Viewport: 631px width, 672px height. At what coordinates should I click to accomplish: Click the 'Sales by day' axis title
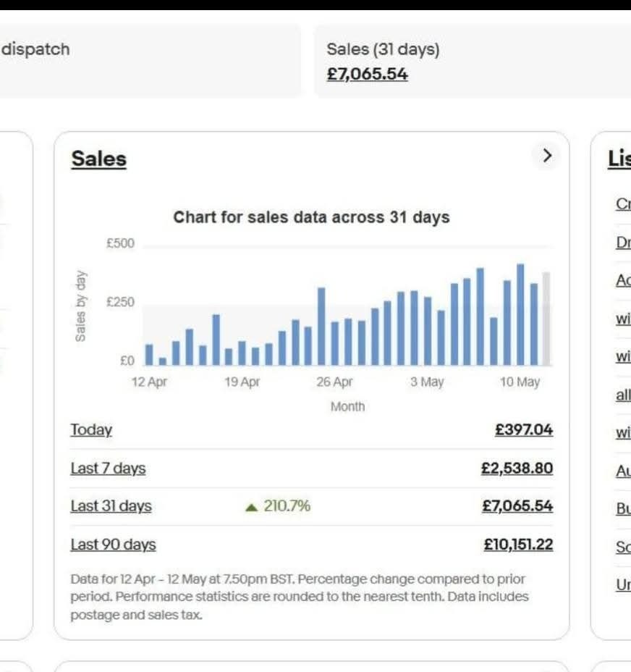[x=80, y=306]
